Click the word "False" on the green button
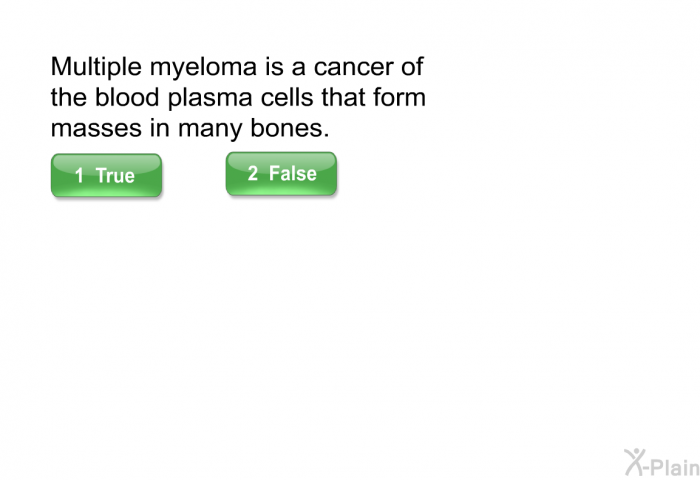 pyautogui.click(x=293, y=173)
